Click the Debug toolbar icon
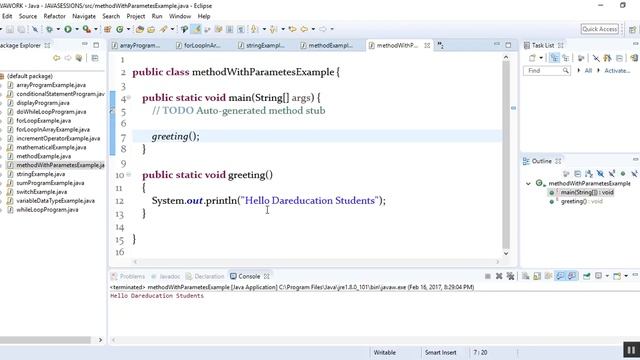 coord(49,29)
